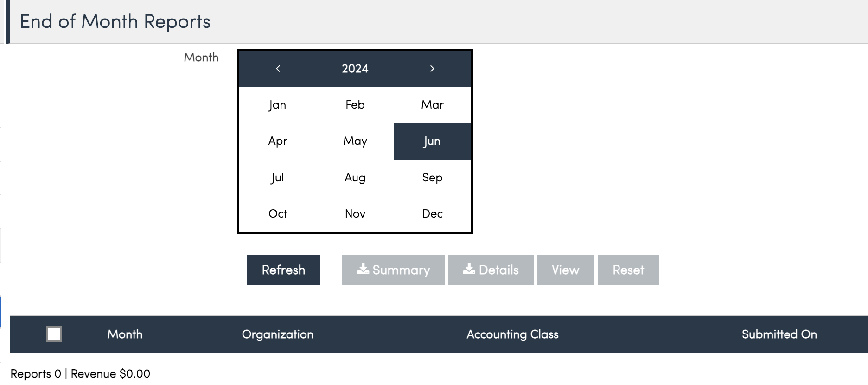This screenshot has height=385, width=868.
Task: Sort by the Organization column header
Action: 278,334
